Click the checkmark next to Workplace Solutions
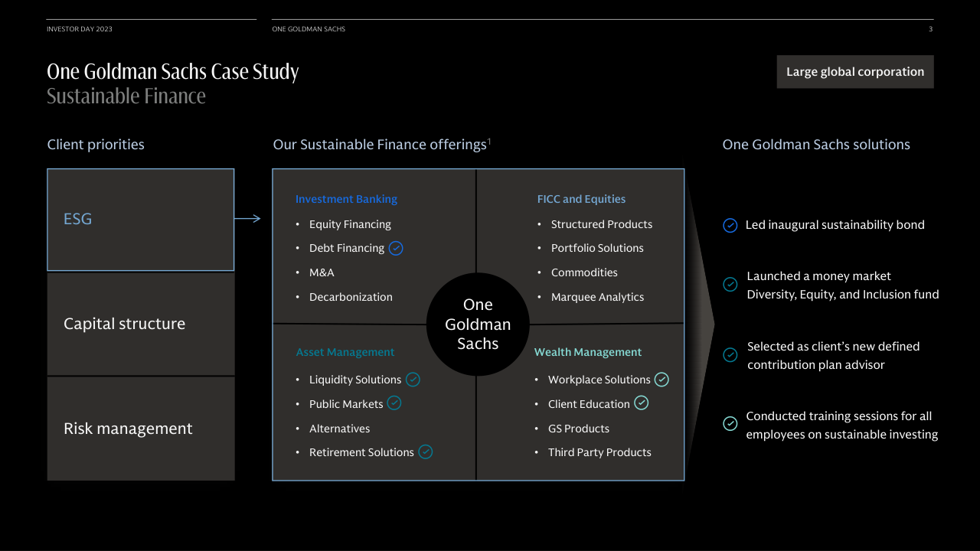This screenshot has height=551, width=980. (661, 380)
